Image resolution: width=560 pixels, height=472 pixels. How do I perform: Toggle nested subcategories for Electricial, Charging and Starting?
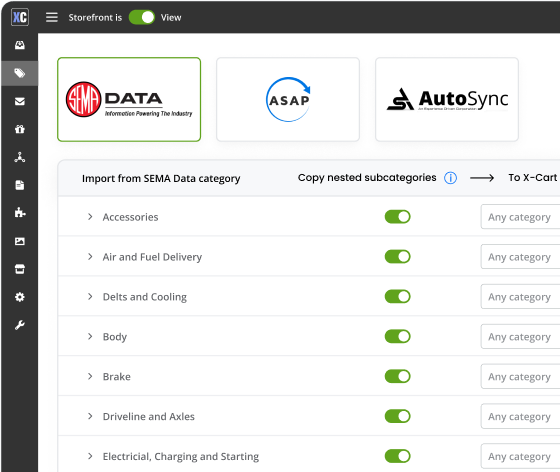pos(398,456)
